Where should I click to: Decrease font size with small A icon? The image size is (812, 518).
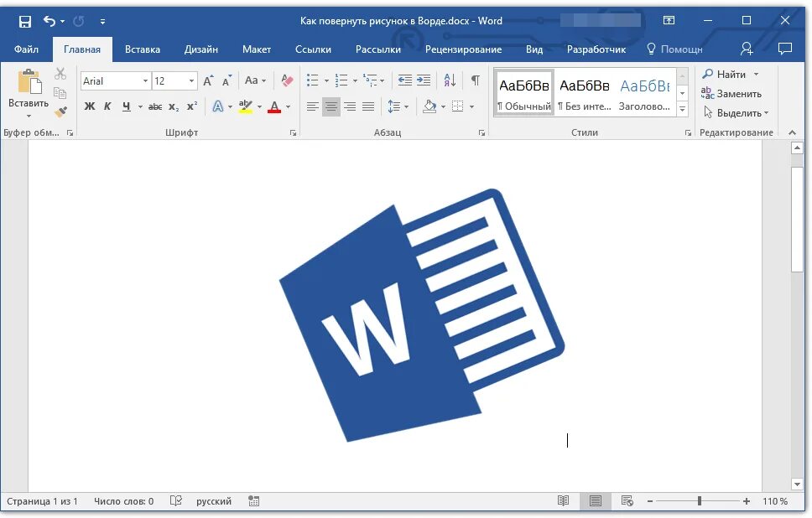tap(226, 80)
